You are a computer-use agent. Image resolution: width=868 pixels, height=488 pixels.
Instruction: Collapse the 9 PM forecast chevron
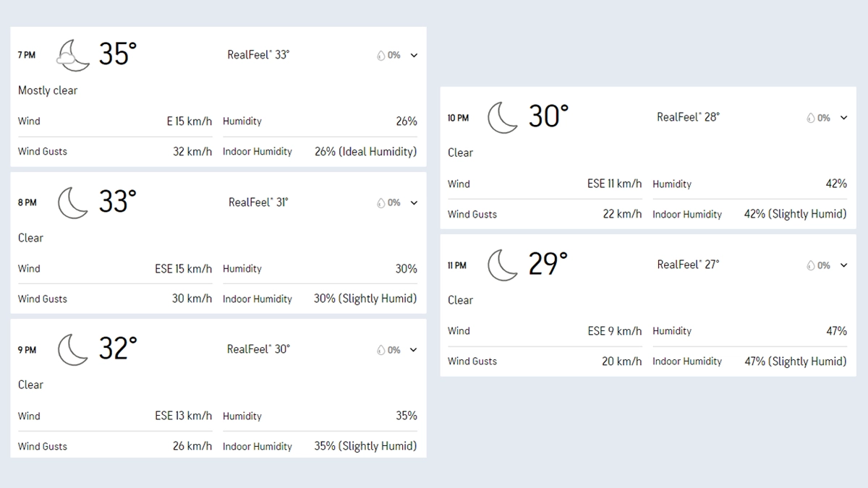click(414, 350)
